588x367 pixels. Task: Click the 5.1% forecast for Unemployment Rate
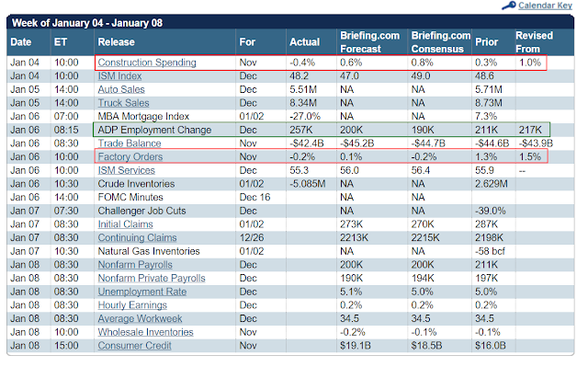[x=351, y=292]
